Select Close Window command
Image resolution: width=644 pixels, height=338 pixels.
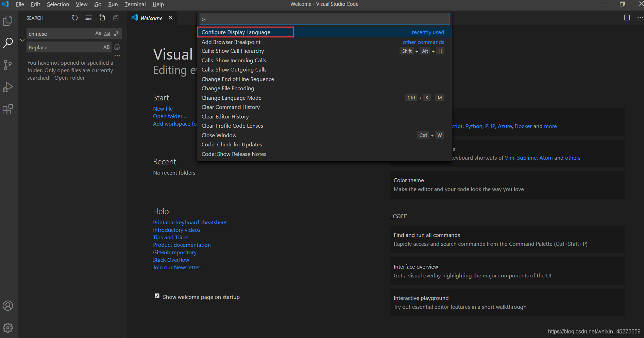pyautogui.click(x=324, y=135)
